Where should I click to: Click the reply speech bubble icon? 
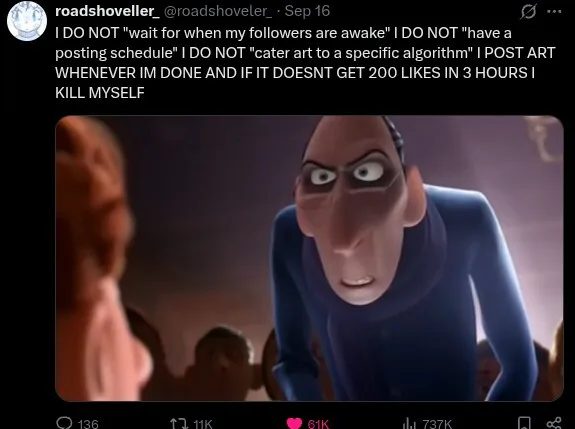click(x=63, y=423)
